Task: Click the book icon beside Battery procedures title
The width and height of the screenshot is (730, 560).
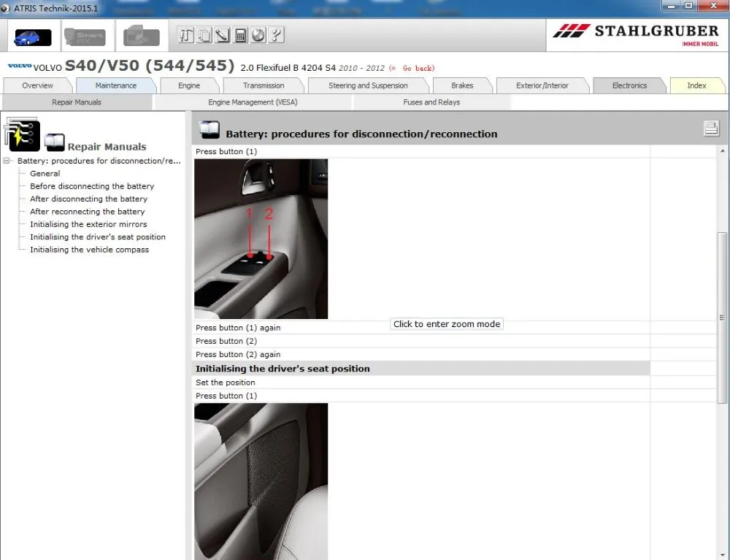Action: pyautogui.click(x=210, y=130)
